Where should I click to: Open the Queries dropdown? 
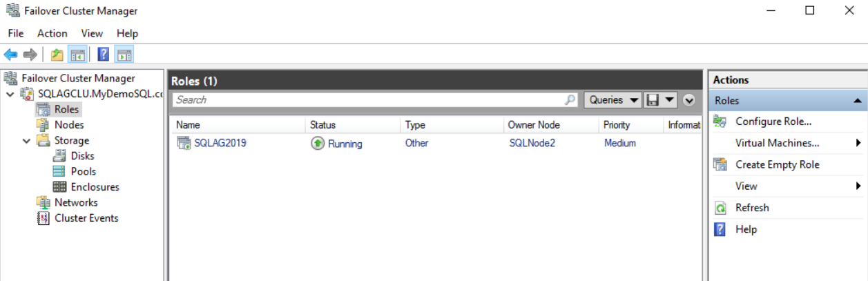click(613, 100)
